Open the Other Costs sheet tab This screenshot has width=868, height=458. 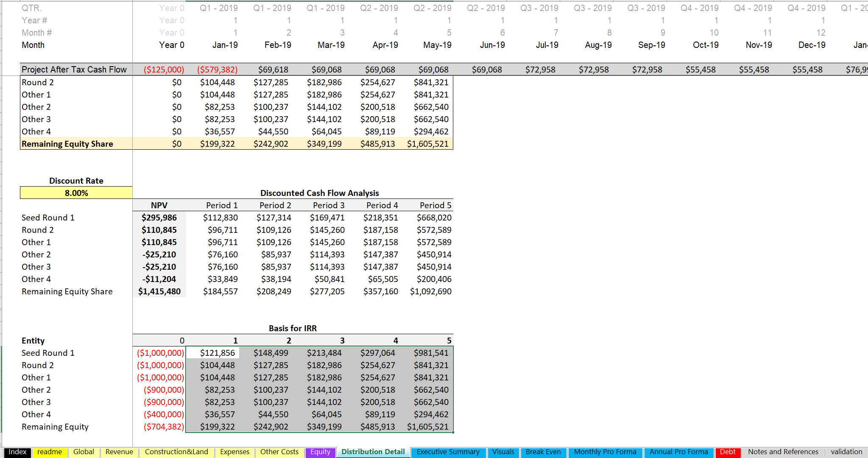(279, 452)
